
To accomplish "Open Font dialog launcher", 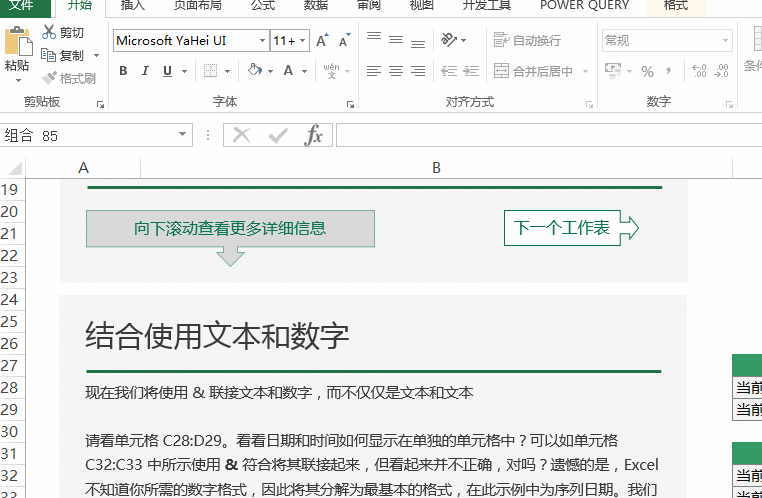I will tap(350, 104).
